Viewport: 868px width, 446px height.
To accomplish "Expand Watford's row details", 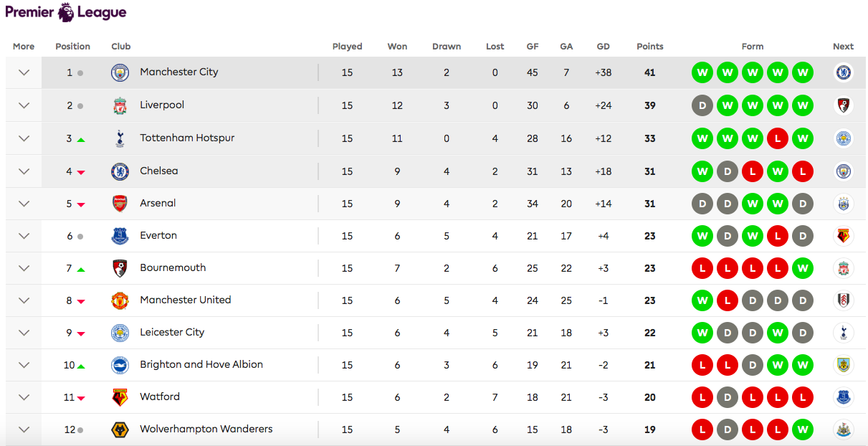I will (24, 397).
